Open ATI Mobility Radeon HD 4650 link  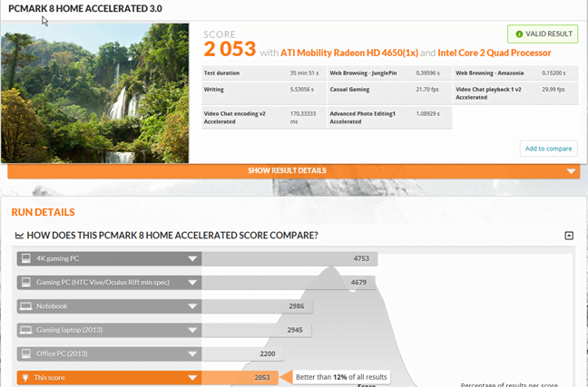point(349,53)
